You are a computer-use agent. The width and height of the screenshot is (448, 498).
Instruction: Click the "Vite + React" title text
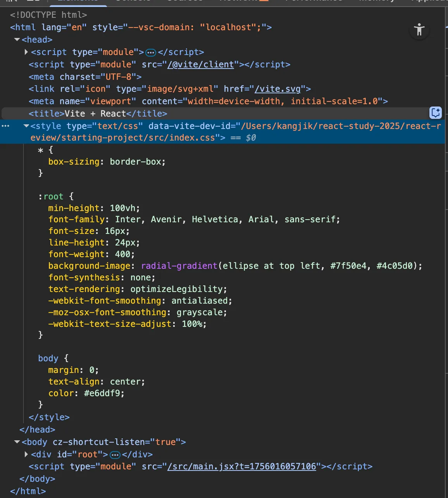pyautogui.click(x=95, y=113)
